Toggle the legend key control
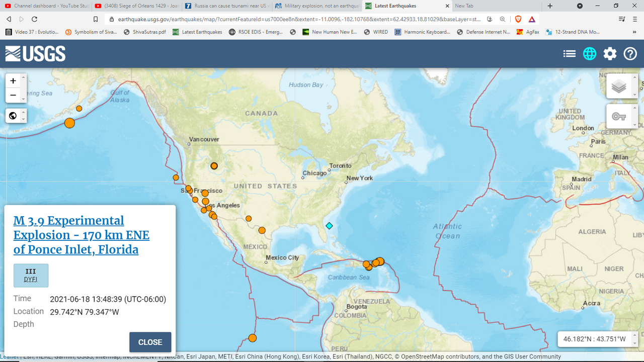The height and width of the screenshot is (362, 644). tap(619, 117)
